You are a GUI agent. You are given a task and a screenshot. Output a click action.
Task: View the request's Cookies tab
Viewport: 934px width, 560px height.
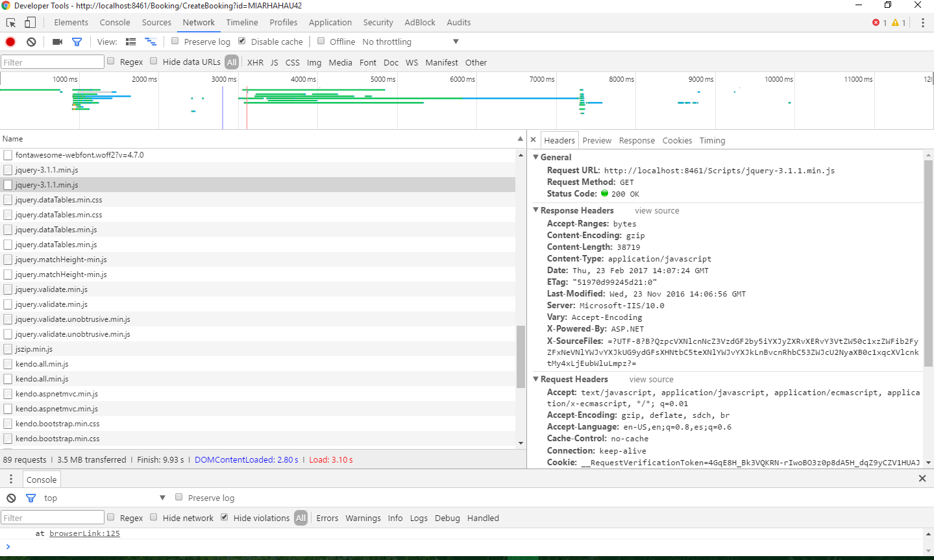[x=677, y=140]
